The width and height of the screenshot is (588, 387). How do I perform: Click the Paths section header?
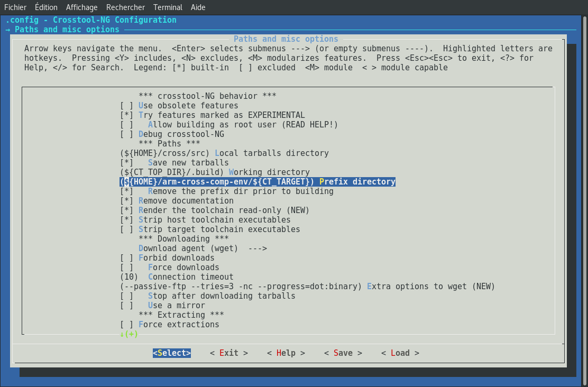pos(170,144)
